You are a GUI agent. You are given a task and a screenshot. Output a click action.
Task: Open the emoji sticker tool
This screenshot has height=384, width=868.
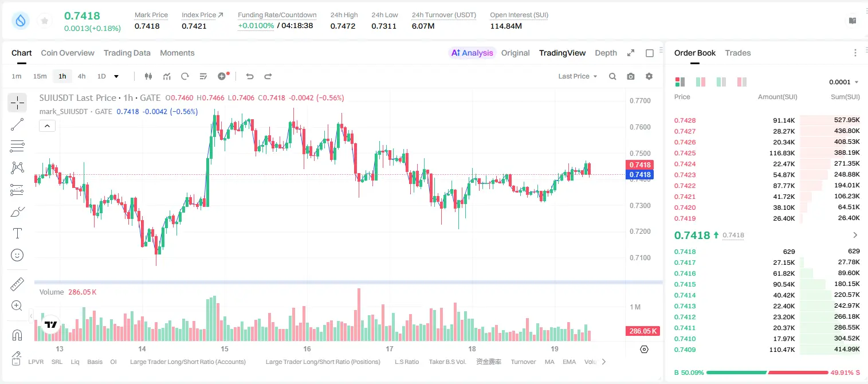click(17, 255)
